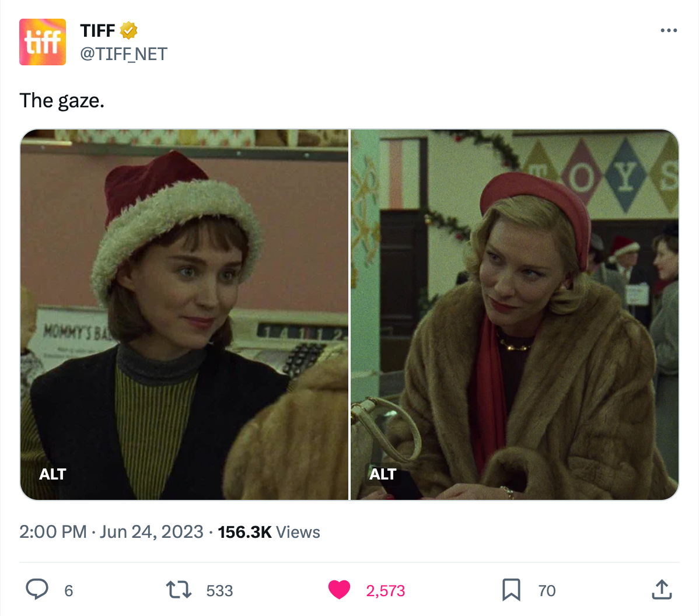Viewport: 699px width, 616px height.
Task: Click the share upload icon
Action: coord(662,589)
